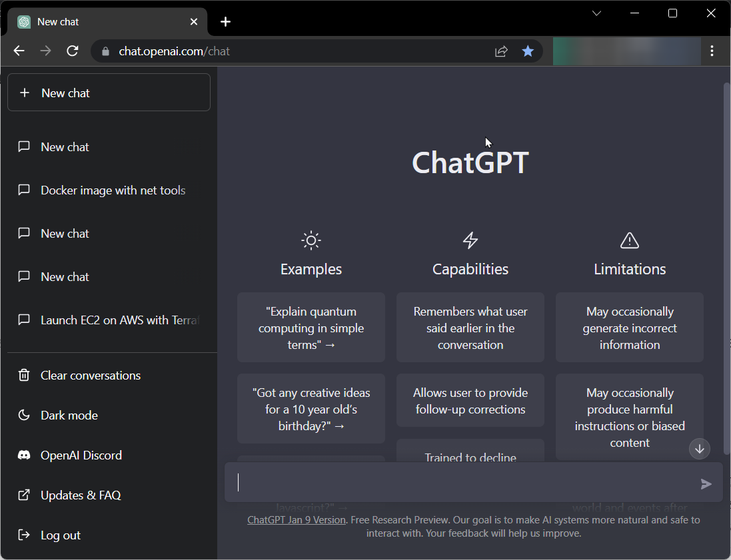Click the lock icon in the address bar

pyautogui.click(x=105, y=51)
